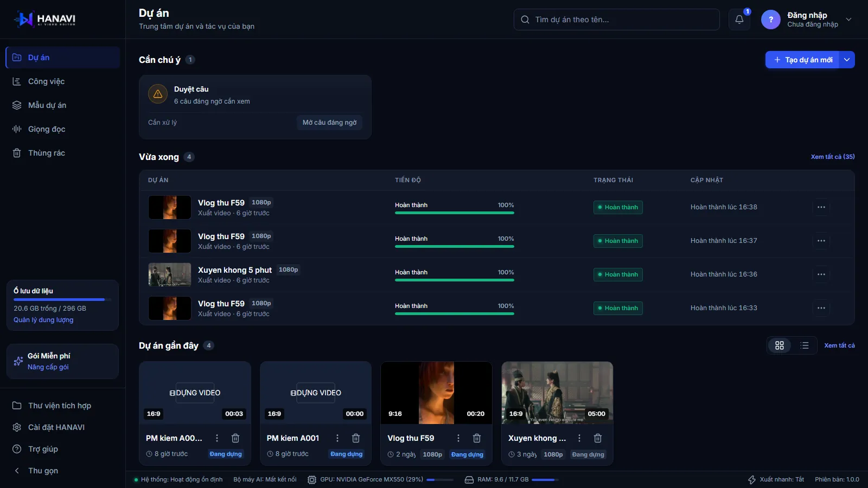The height and width of the screenshot is (488, 868).
Task: Click the Xem tất cả (35) link
Action: (833, 157)
